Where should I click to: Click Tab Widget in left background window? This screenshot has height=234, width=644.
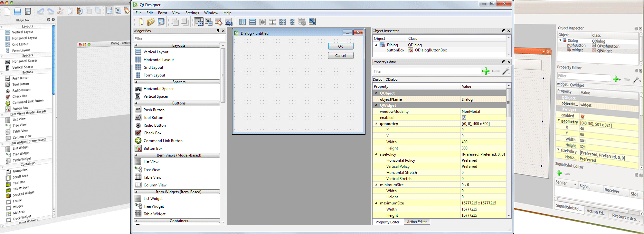pos(21,188)
